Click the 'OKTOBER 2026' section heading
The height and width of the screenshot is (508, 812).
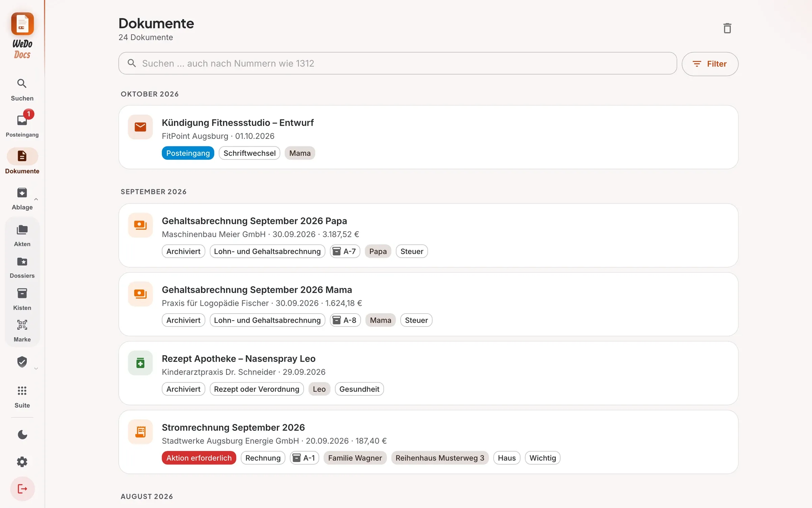pyautogui.click(x=150, y=94)
